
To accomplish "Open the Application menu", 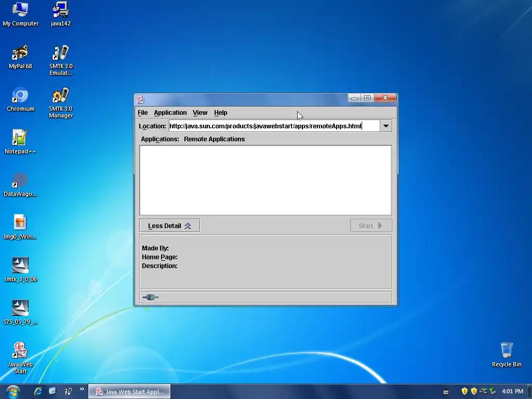I will click(x=170, y=113).
